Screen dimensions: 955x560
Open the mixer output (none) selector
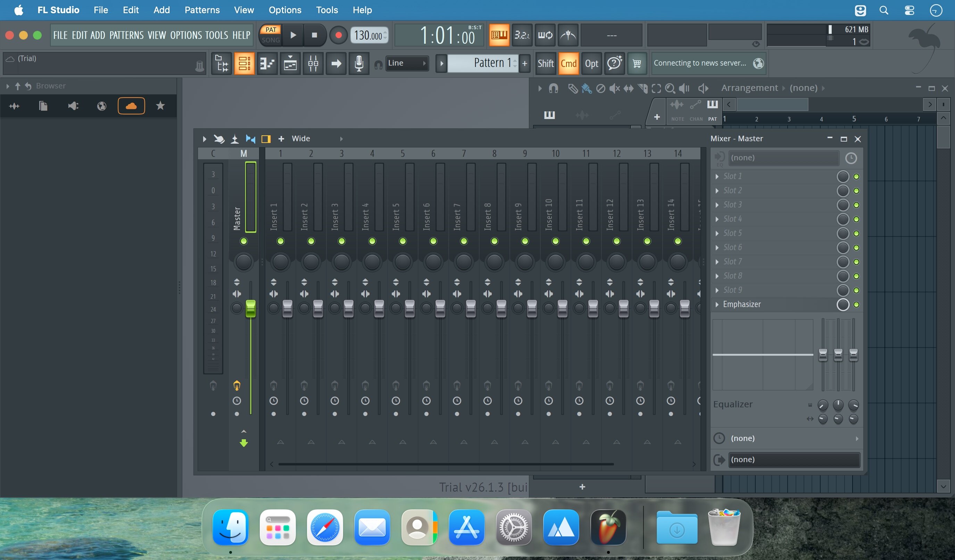(794, 460)
